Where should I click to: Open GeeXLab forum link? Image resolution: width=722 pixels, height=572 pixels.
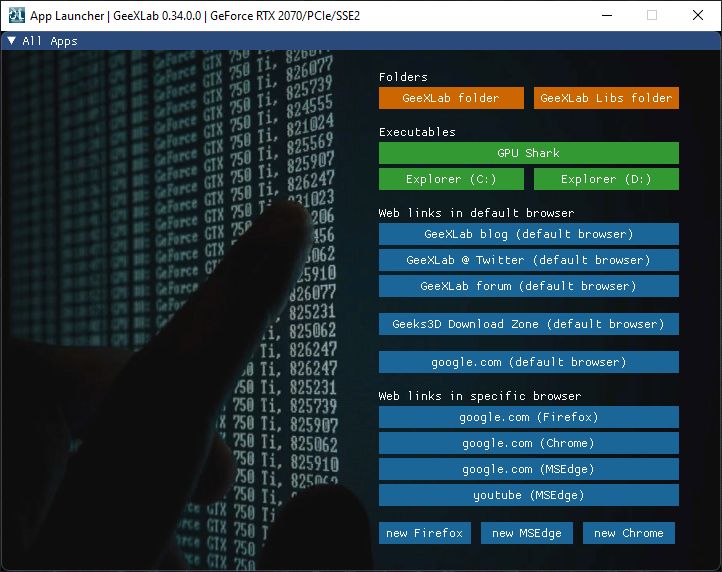pos(528,286)
